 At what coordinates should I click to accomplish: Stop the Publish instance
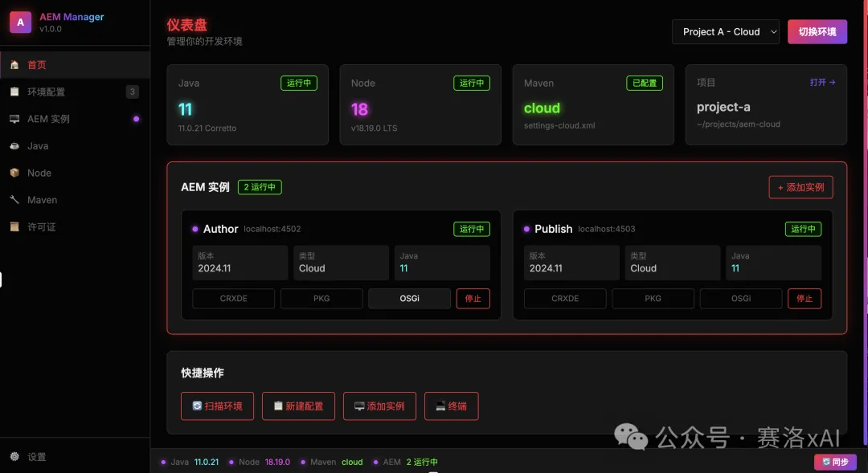point(805,299)
